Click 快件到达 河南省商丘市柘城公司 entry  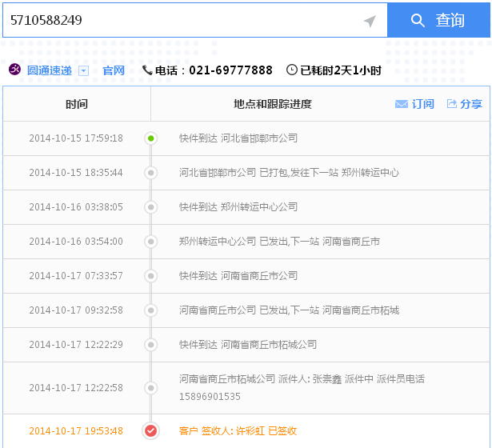pos(248,345)
